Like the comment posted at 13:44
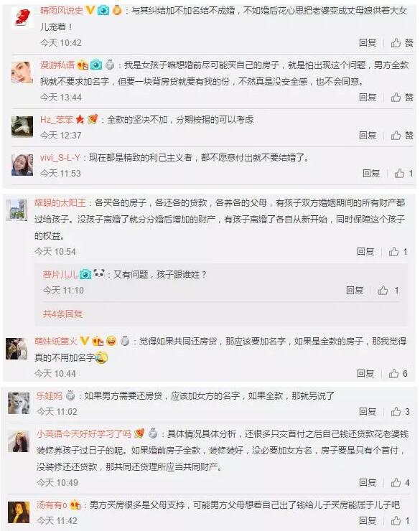Image resolution: width=420 pixels, height=531 pixels. (402, 98)
